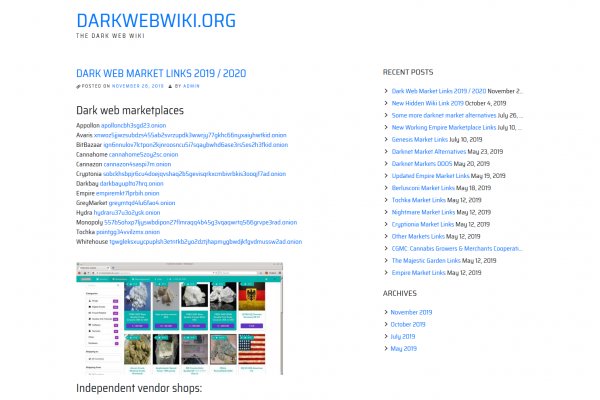This screenshot has width=600, height=400.
Task: Open the October 2019 archive
Action: point(408,324)
